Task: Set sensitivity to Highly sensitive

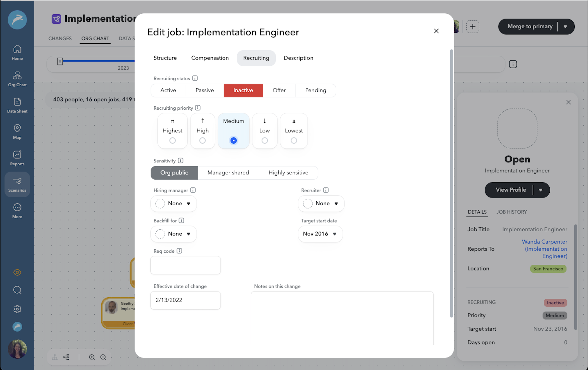Action: 288,173
